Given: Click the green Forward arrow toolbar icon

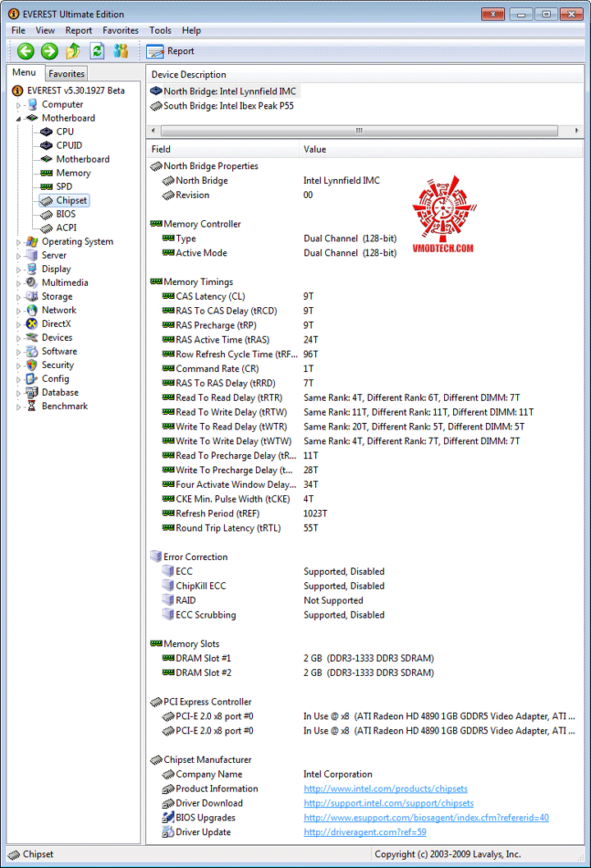Looking at the screenshot, I should (49, 51).
